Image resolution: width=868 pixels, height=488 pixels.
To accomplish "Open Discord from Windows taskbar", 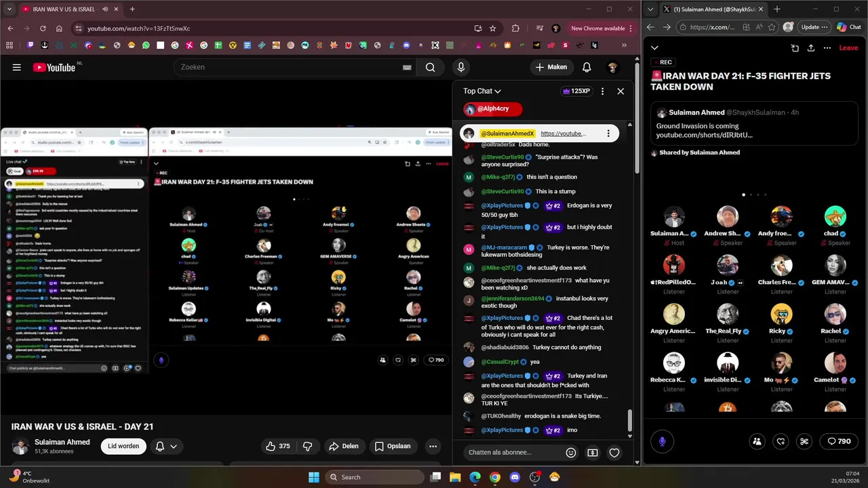I will (515, 477).
